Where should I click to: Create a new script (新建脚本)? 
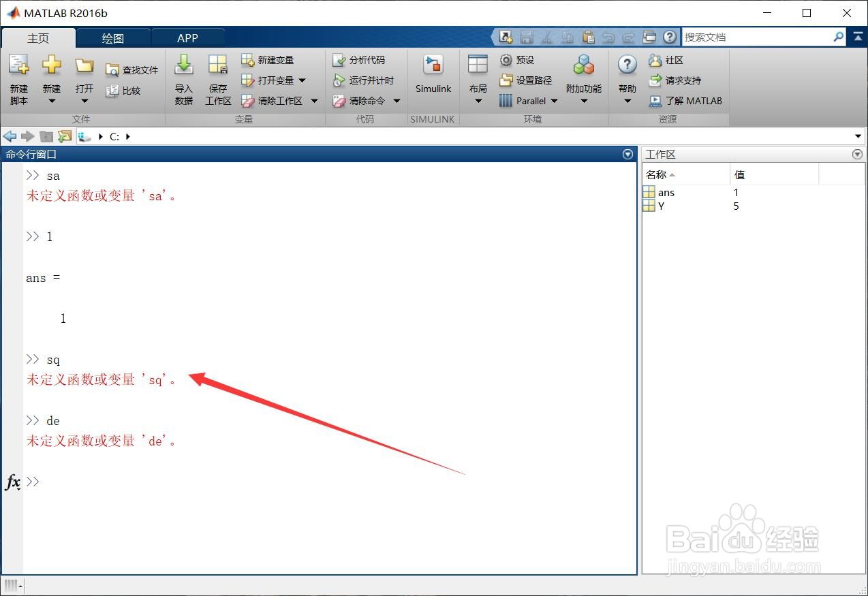19,80
